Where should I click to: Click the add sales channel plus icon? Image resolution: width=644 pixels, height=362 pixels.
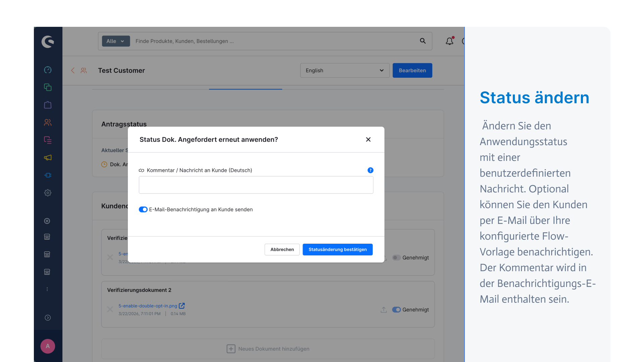(x=47, y=221)
